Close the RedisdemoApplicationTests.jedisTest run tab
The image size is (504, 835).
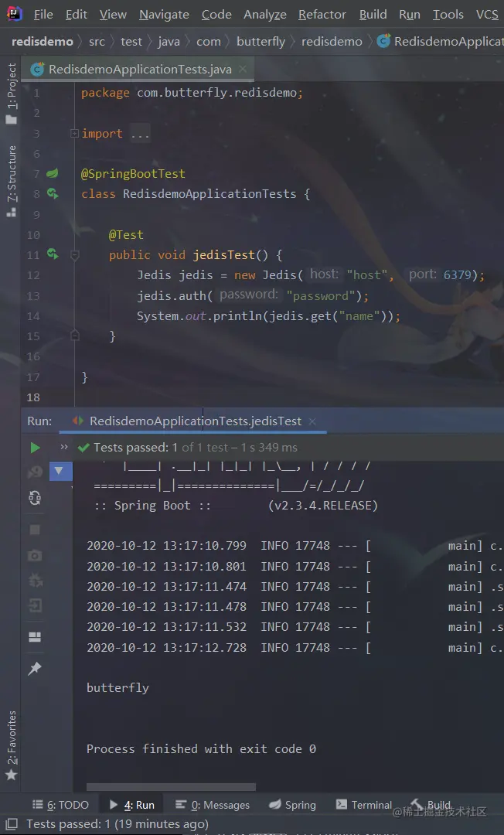tap(312, 421)
